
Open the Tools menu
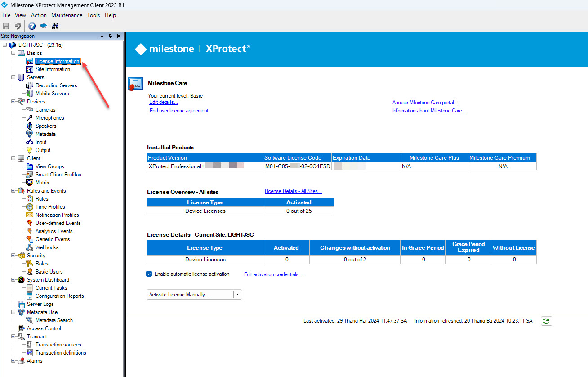(94, 15)
